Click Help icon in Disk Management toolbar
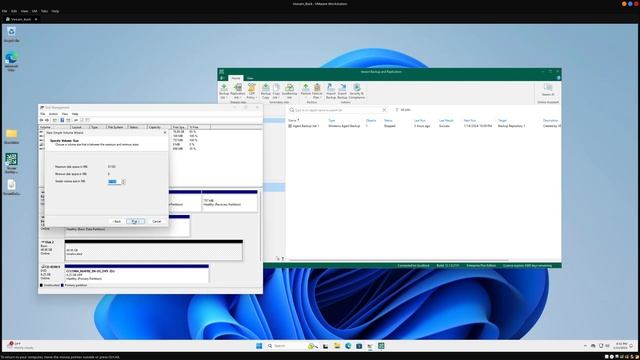Image resolution: width=640 pixels, height=360 pixels. pyautogui.click(x=62, y=120)
